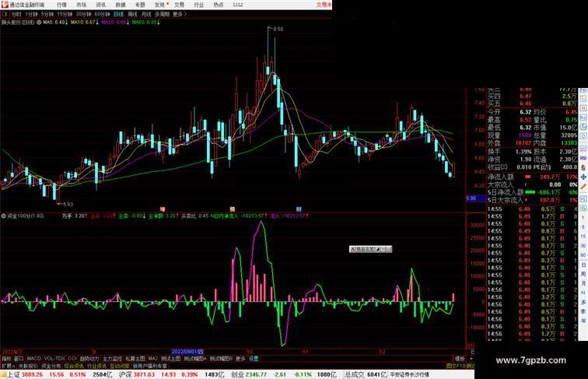This screenshot has height=379, width=588.
Task: Click the 周 period icon in right toolbar
Action: (x=583, y=274)
